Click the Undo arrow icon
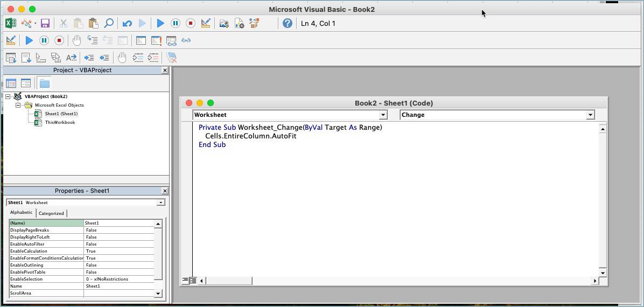This screenshot has height=307, width=644. (127, 23)
